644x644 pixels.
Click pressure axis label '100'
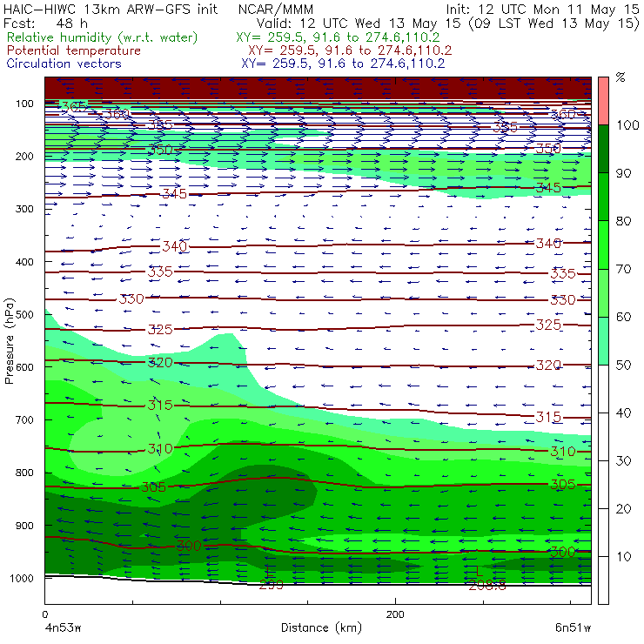pos(24,104)
